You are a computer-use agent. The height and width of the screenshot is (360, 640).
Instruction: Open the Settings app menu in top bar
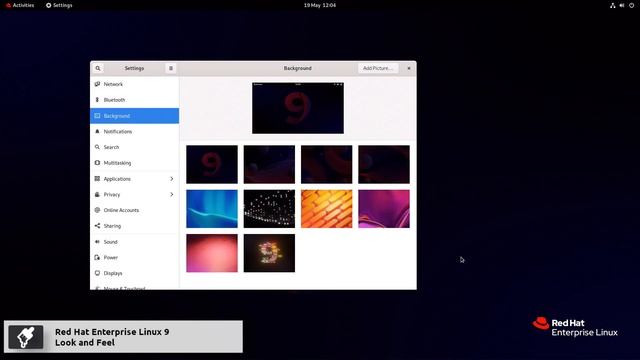(x=59, y=5)
